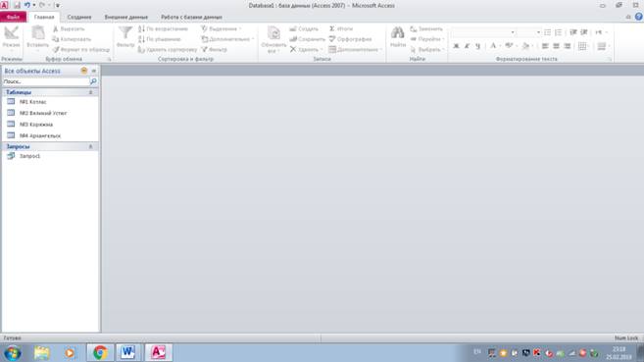Screen dimensions: 644x362
Task: Open font color dropdown
Action: [500, 46]
